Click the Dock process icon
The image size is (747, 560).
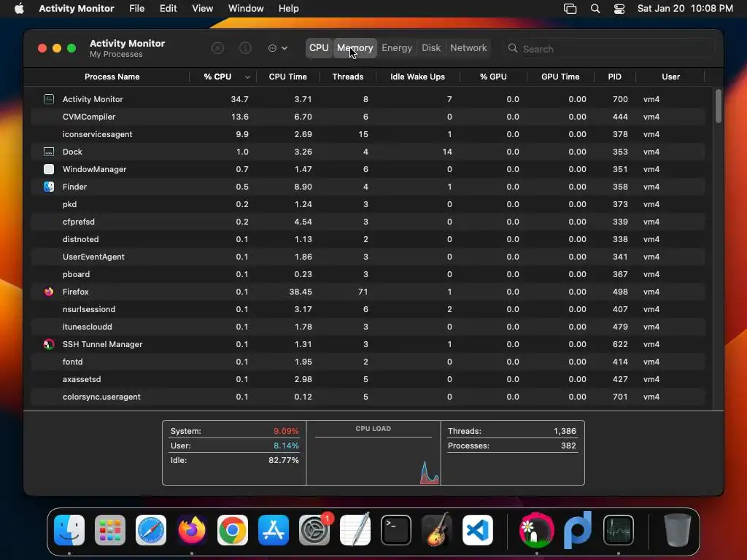pos(49,152)
